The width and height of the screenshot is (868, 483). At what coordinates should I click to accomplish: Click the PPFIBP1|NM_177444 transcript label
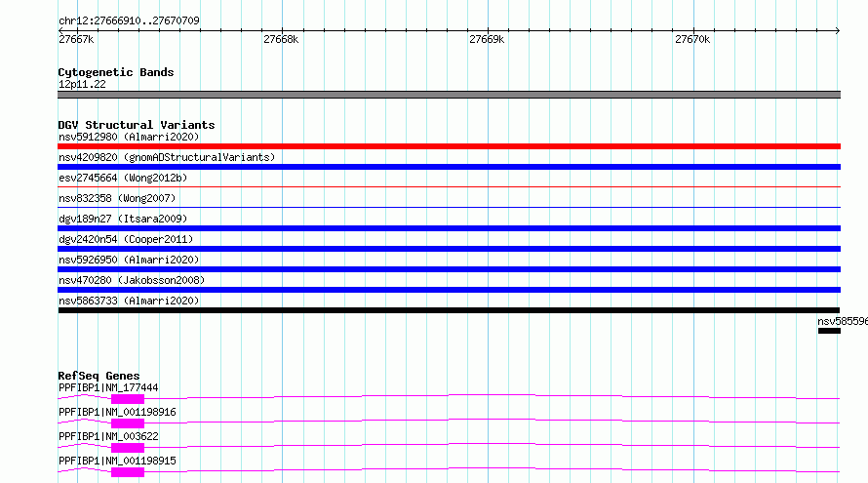[x=108, y=387]
